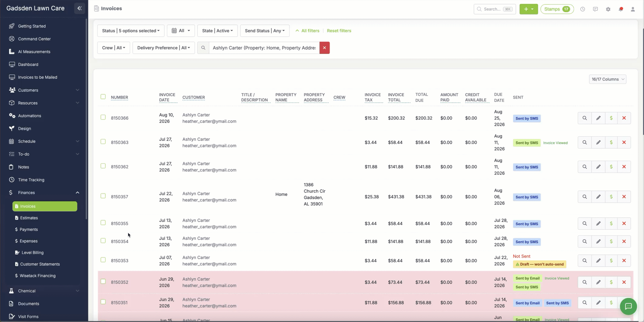
Task: Open the settings gear icon
Action: (608, 9)
